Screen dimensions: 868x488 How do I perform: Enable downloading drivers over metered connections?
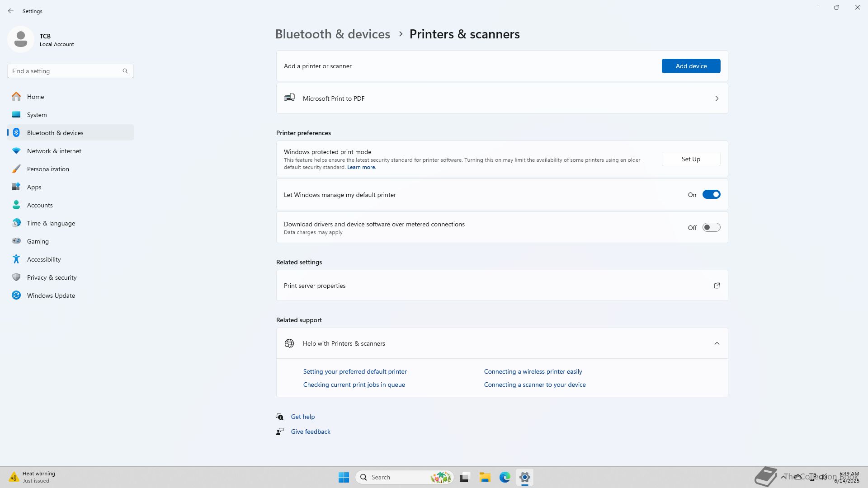[711, 228]
